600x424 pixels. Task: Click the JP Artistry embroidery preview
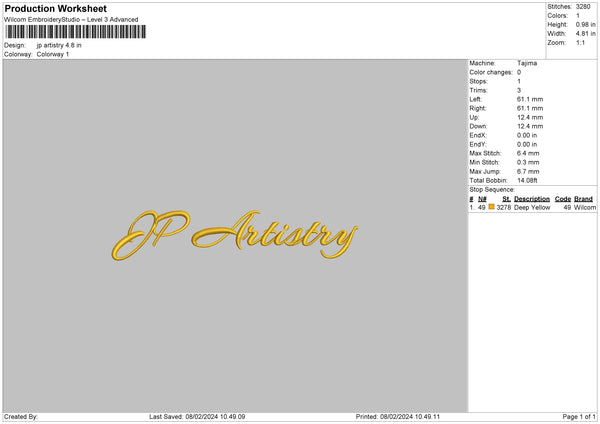[x=235, y=235]
